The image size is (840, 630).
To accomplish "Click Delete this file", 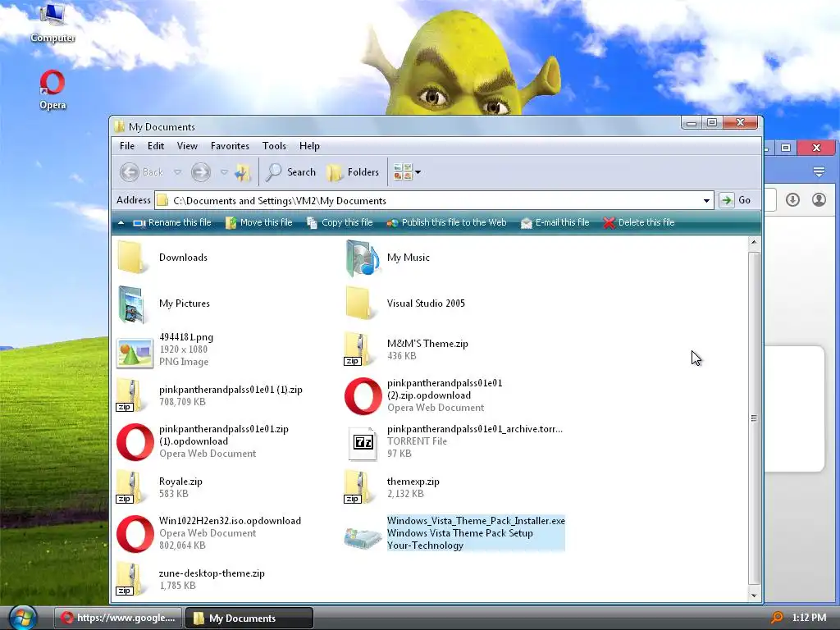I will 639,222.
